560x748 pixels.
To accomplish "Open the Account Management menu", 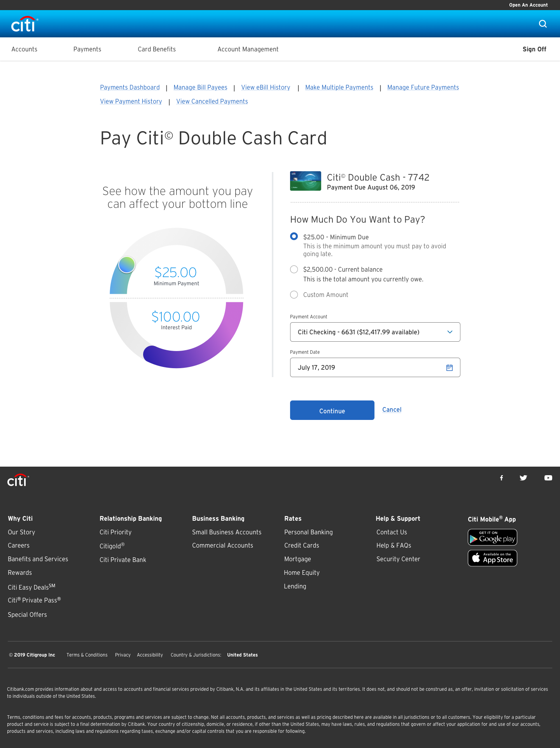I will [248, 49].
